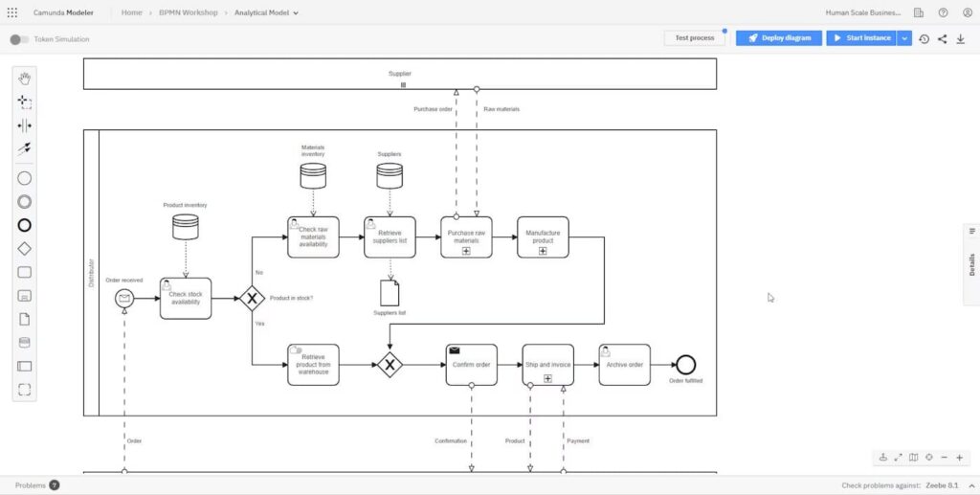Go to BPMN Workshop breadcrumb
This screenshot has width=980, height=495.
coord(189,13)
